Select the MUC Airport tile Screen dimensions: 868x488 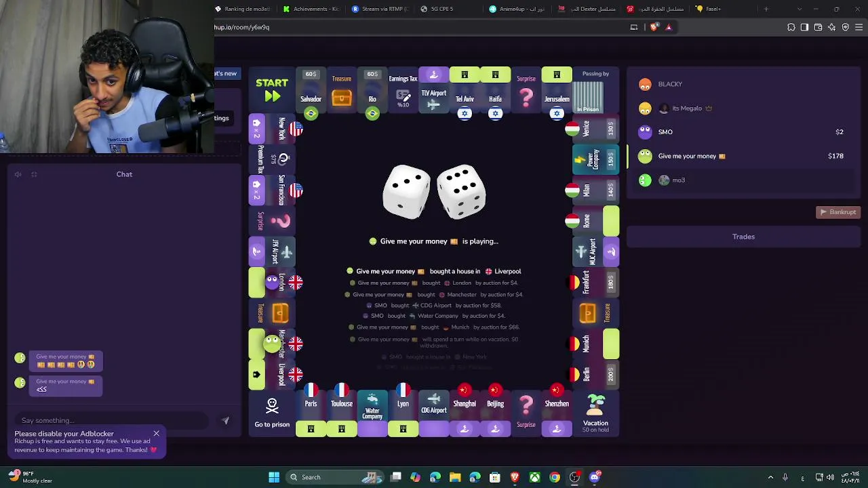tap(595, 251)
